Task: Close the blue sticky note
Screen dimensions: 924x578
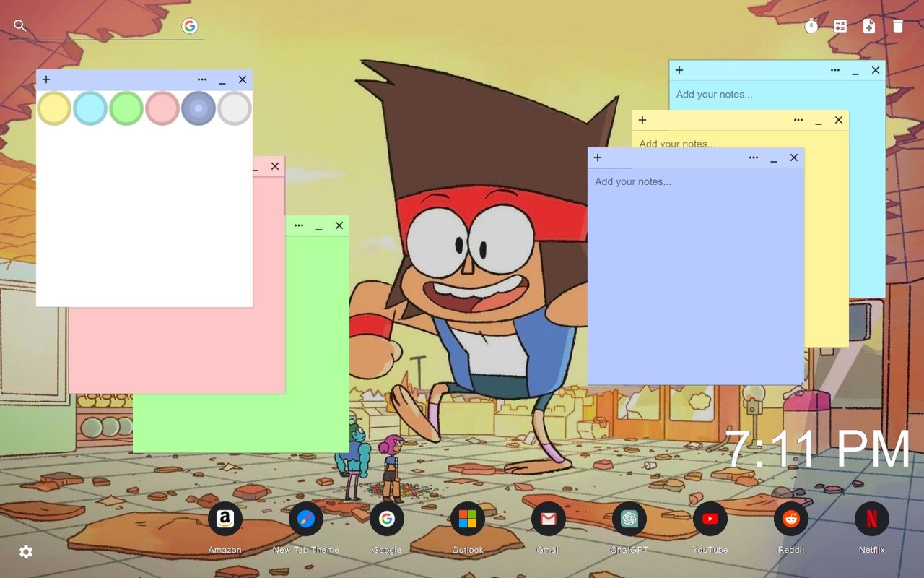Action: point(794,158)
